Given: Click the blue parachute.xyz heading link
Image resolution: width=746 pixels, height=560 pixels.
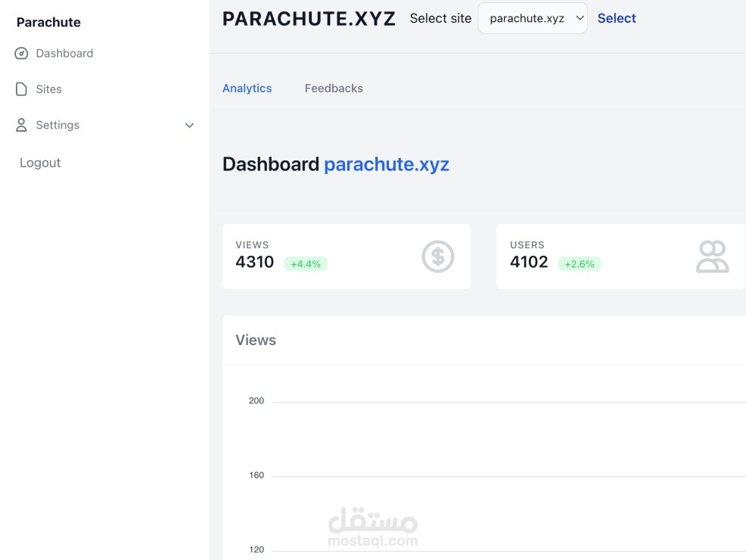Looking at the screenshot, I should click(387, 165).
